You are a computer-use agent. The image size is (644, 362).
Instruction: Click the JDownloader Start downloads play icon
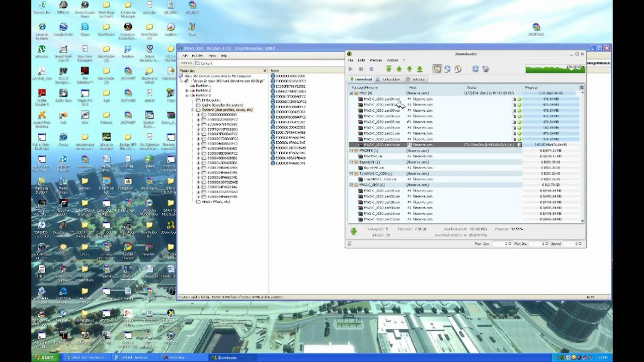tap(351, 69)
